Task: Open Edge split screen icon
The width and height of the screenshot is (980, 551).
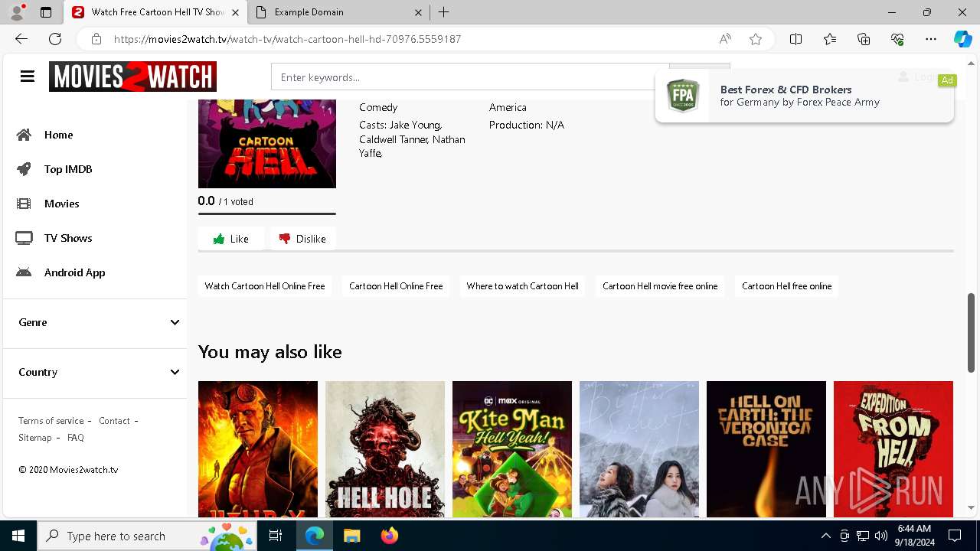Action: point(795,39)
